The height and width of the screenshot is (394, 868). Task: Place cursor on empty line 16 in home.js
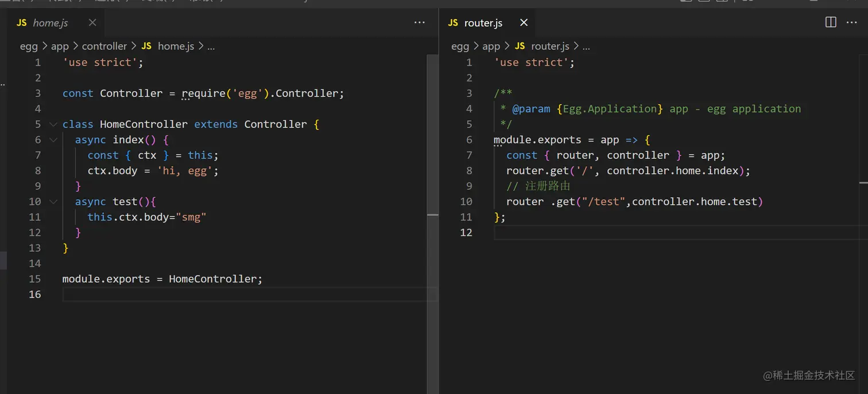click(x=249, y=295)
